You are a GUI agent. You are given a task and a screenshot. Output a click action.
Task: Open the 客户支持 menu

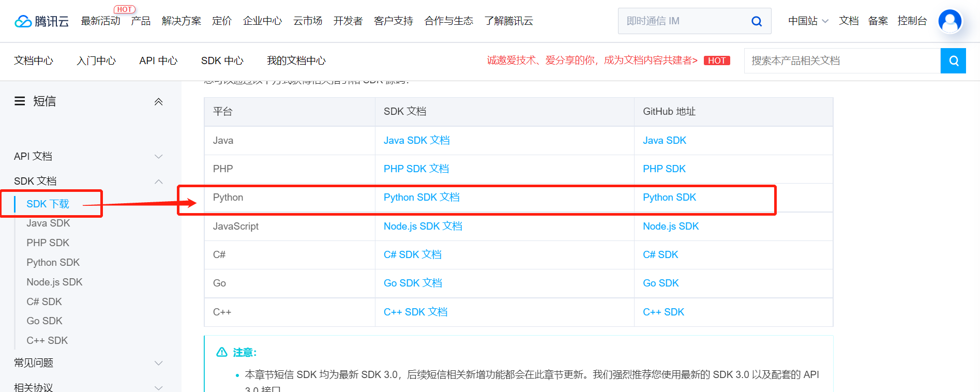(x=394, y=21)
